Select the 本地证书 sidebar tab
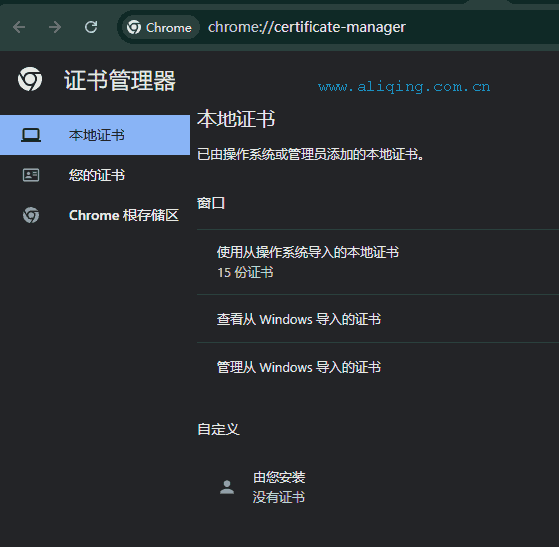Viewport: 559px width, 547px height. (x=95, y=135)
